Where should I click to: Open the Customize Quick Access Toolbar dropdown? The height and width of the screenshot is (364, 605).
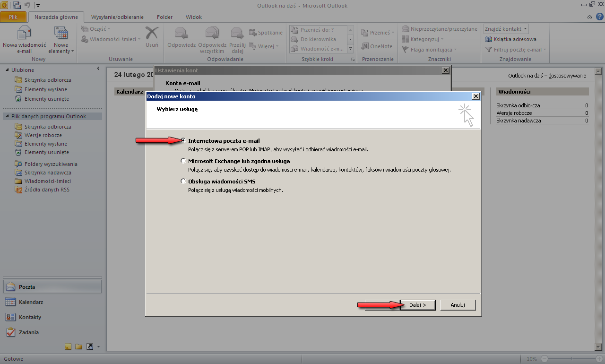(38, 6)
